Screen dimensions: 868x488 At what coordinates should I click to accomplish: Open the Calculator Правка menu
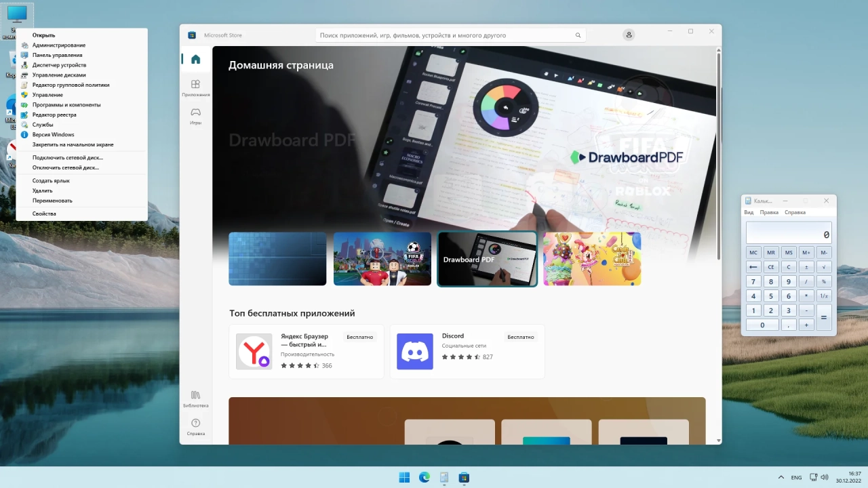pos(769,212)
